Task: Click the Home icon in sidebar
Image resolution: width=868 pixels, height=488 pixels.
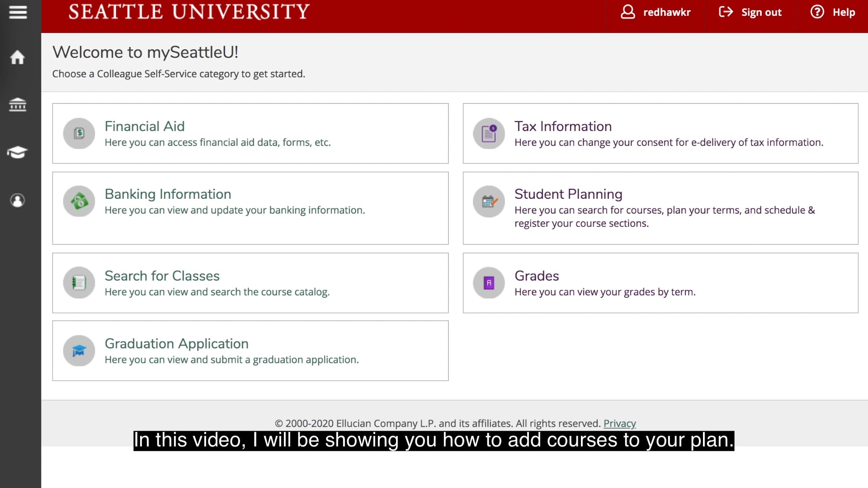Action: pos(18,57)
